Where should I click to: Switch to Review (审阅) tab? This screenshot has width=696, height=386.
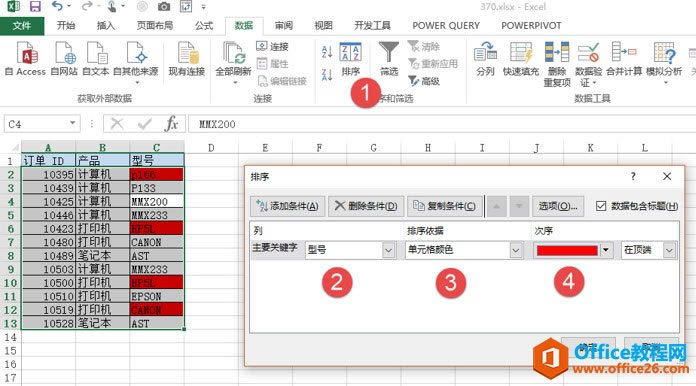284,26
